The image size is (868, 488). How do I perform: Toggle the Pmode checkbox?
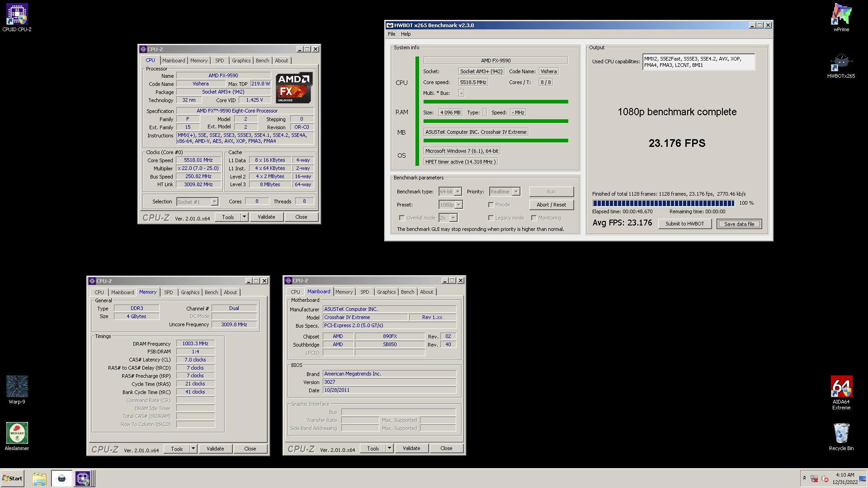pyautogui.click(x=491, y=205)
